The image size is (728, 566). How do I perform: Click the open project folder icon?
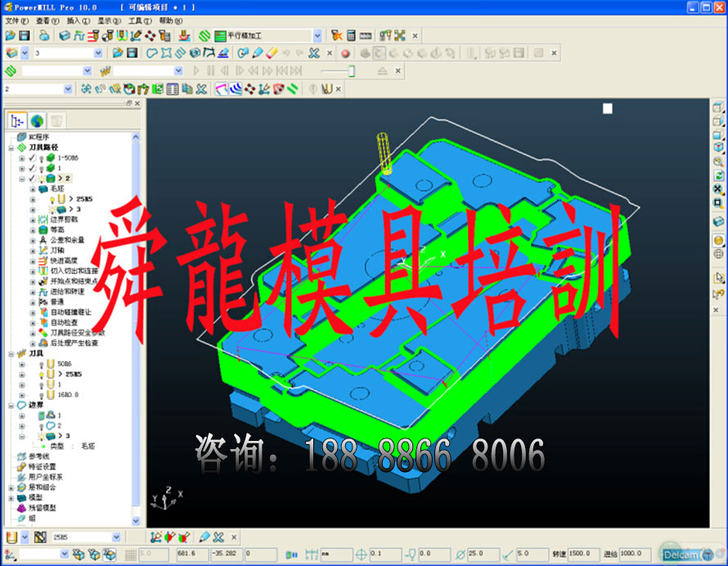(10, 36)
